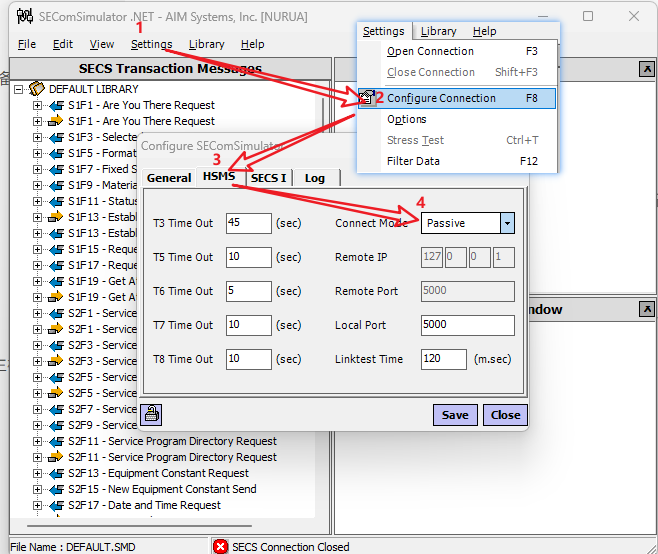
Task: Click the DEFAULT LIBRARY book icon
Action: (x=37, y=89)
